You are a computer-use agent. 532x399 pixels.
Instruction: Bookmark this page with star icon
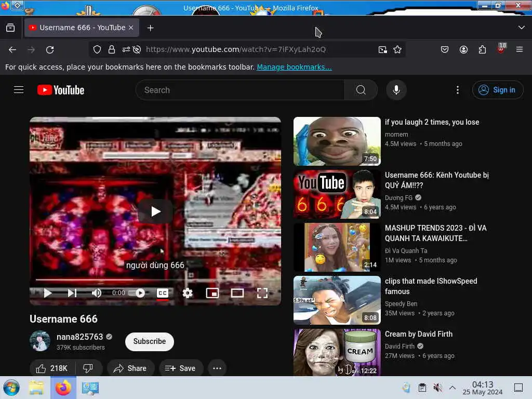(x=397, y=49)
